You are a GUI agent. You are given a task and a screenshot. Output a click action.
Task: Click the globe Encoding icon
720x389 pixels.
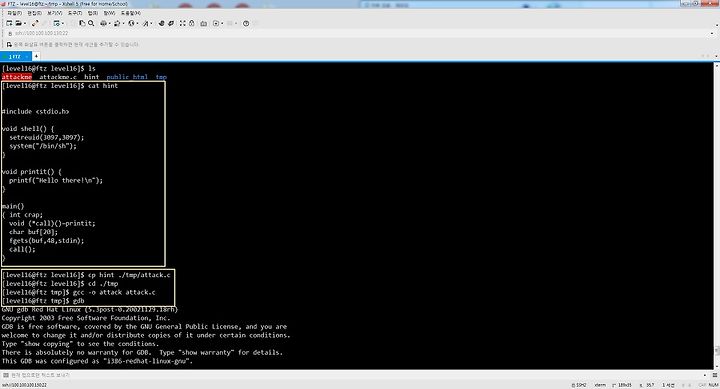pyautogui.click(x=131, y=23)
